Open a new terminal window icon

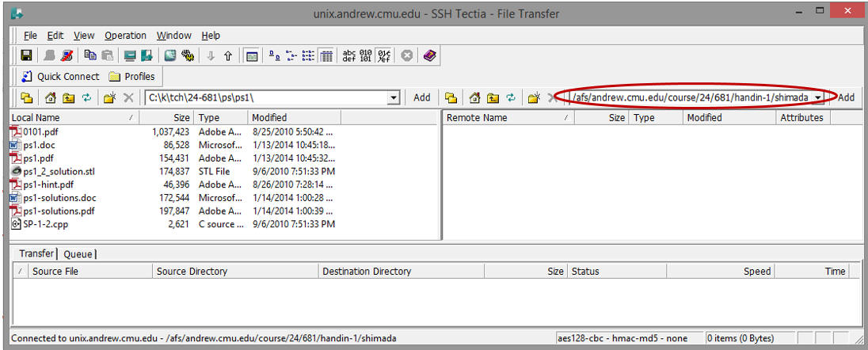pos(130,55)
